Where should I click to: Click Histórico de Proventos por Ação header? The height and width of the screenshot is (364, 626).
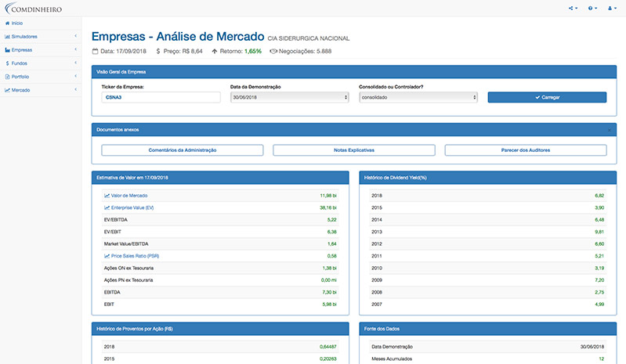tap(220, 329)
